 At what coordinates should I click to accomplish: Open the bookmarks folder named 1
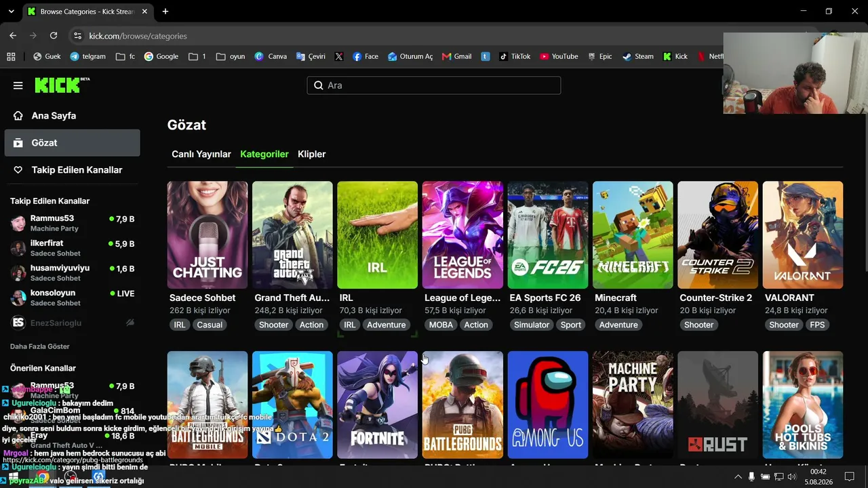pyautogui.click(x=197, y=56)
